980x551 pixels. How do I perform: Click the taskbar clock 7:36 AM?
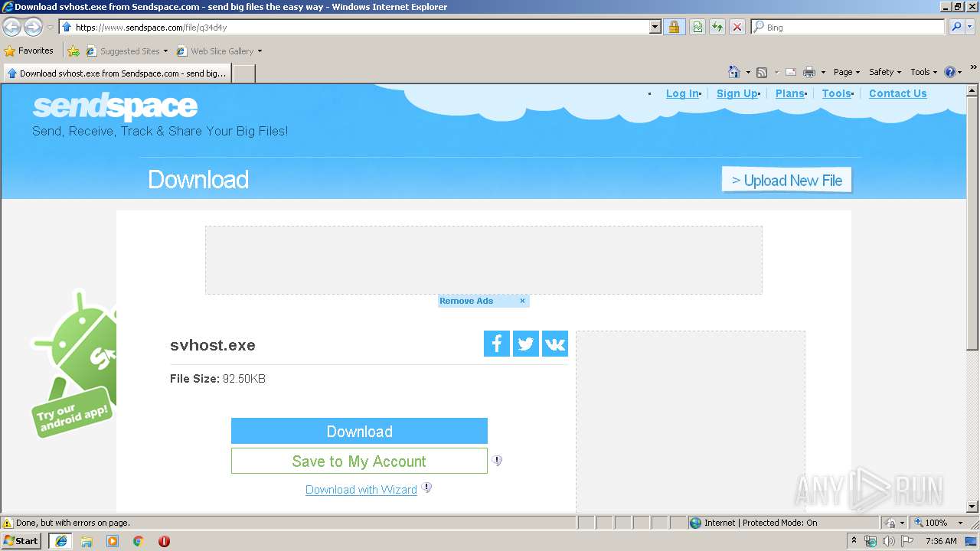941,541
